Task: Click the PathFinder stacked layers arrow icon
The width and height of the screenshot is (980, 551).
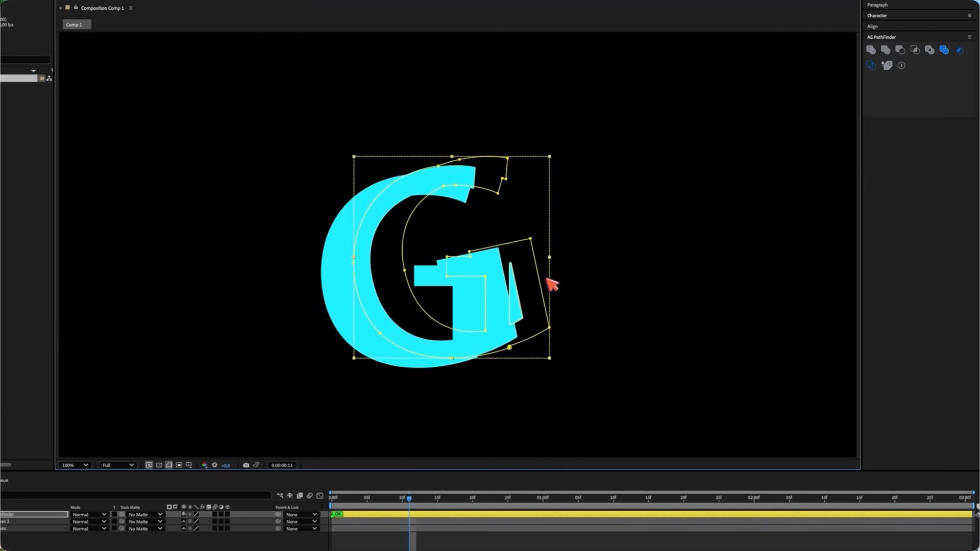Action: (x=887, y=65)
